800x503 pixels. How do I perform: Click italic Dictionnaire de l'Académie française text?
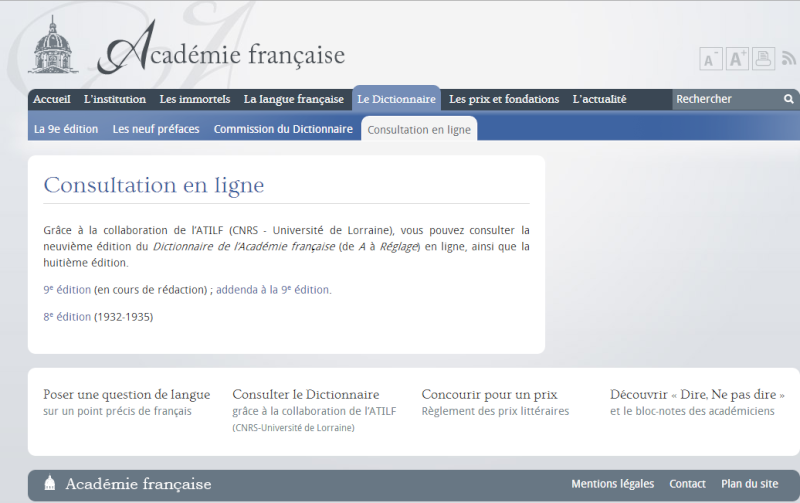click(x=244, y=246)
